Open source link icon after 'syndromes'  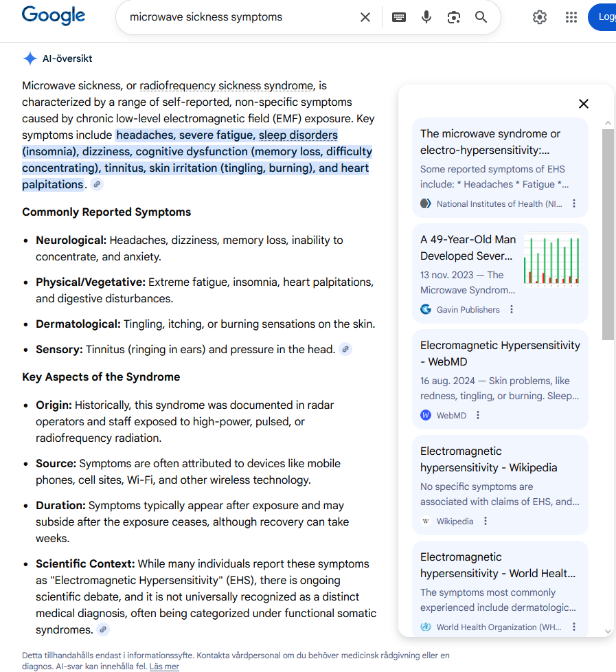[x=103, y=629]
